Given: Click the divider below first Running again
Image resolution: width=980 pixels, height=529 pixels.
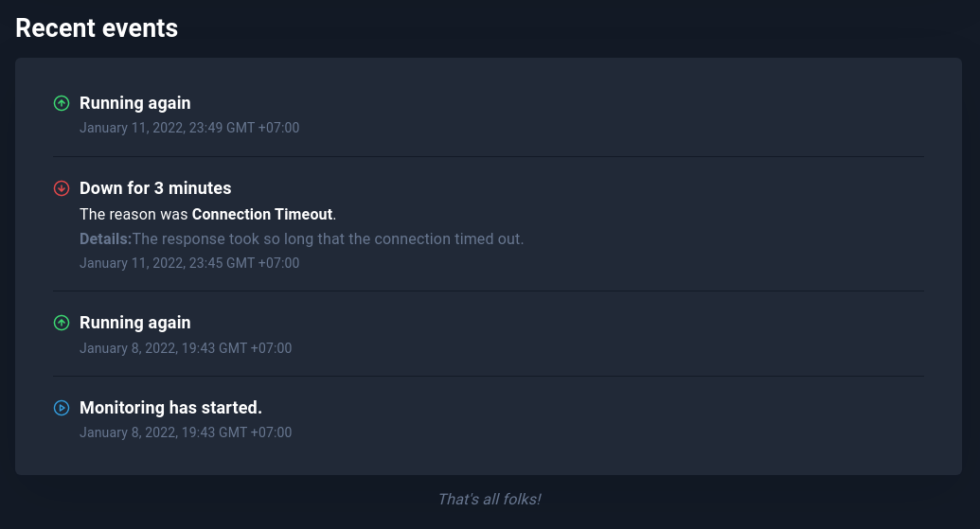Looking at the screenshot, I should 489,156.
